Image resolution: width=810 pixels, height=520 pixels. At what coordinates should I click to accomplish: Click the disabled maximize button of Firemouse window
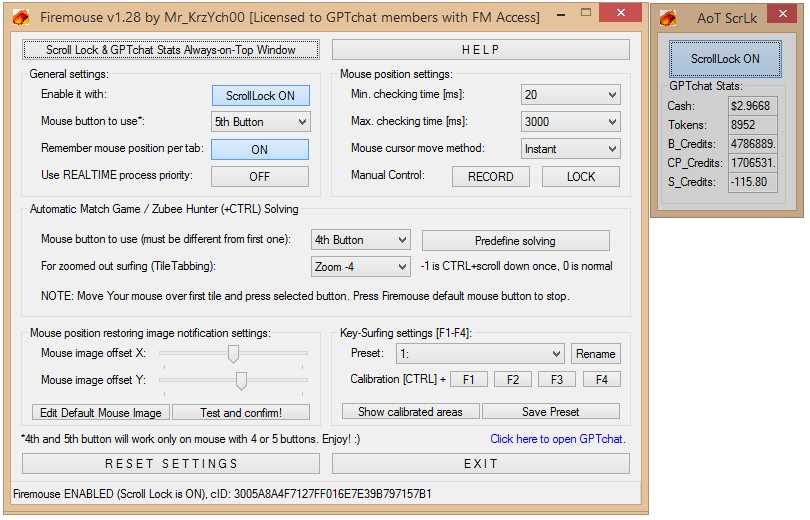[x=586, y=13]
